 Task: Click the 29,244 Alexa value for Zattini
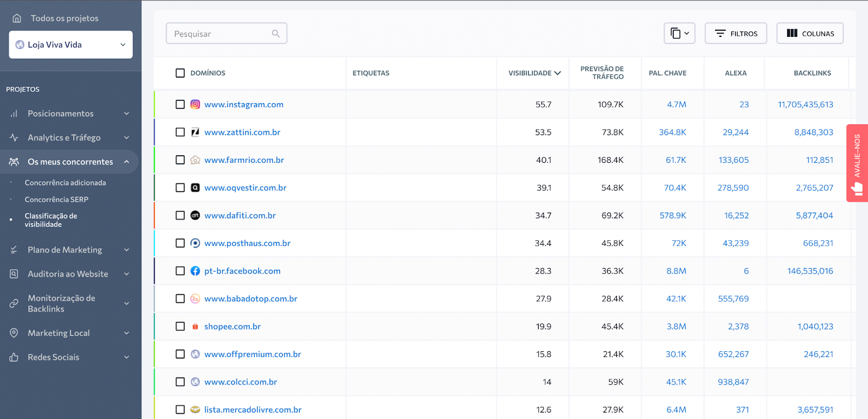[736, 132]
